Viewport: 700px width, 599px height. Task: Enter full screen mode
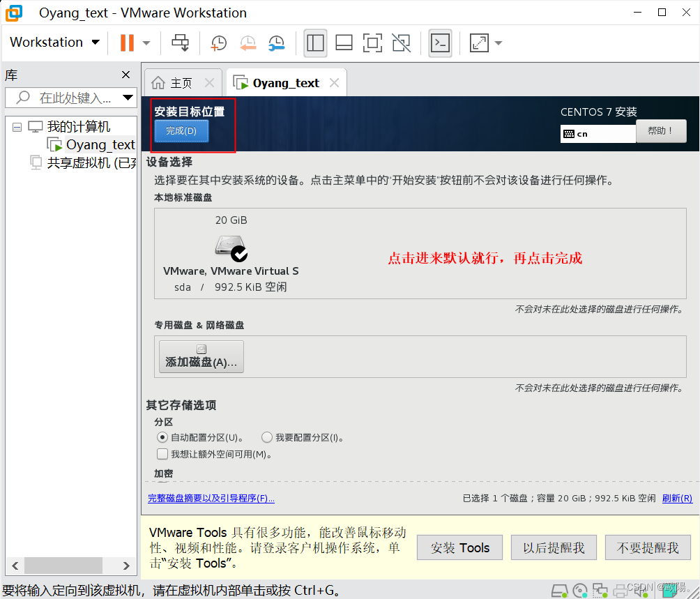(372, 43)
